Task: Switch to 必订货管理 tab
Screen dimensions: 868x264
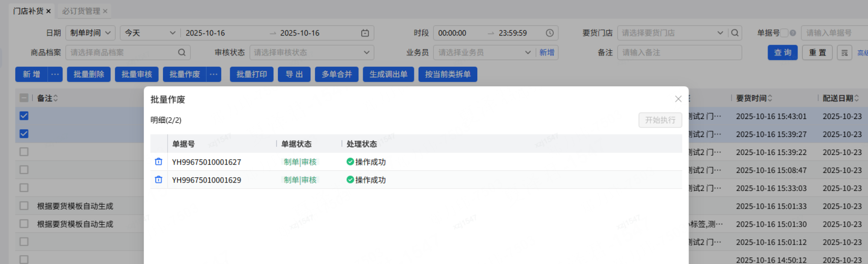Action: pos(81,11)
